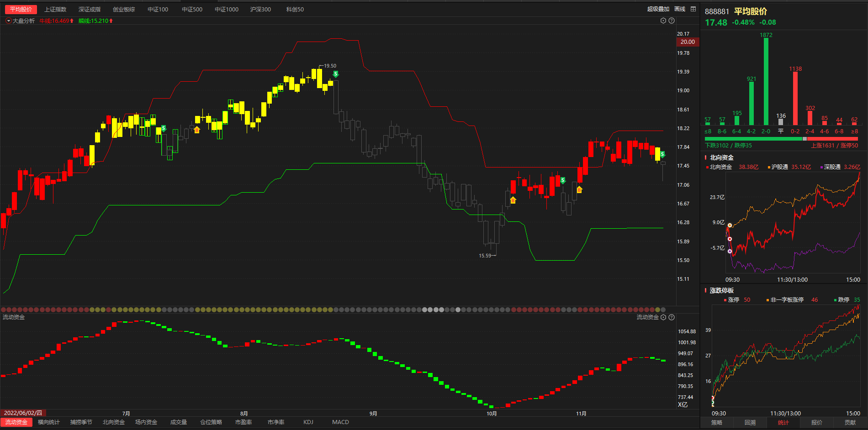
Task: Click the 2022/06/02/四 date label
Action: [23, 413]
